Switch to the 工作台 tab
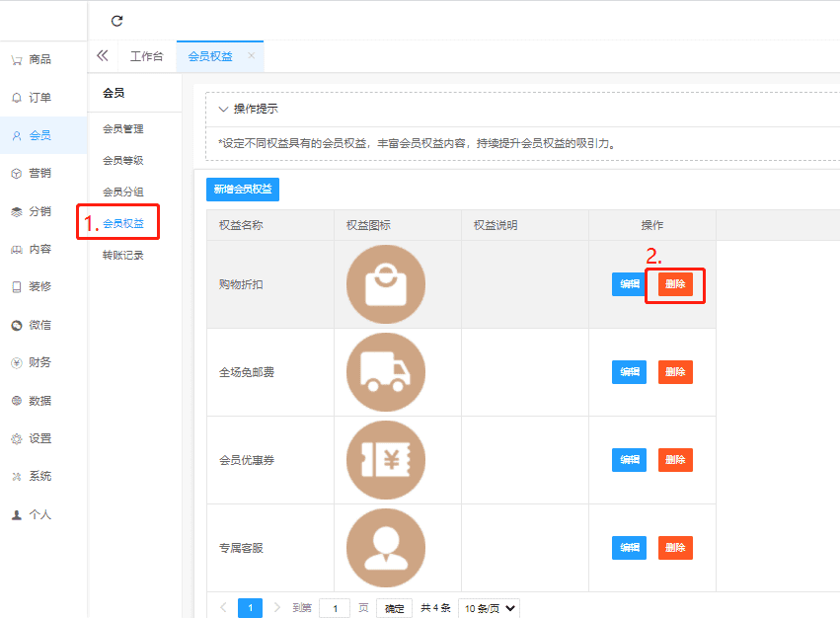Screen dimensions: 840x618 pos(146,56)
